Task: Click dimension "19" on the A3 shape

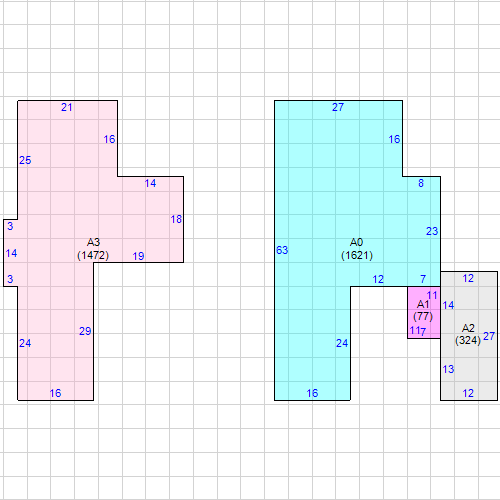Action: 138,256
